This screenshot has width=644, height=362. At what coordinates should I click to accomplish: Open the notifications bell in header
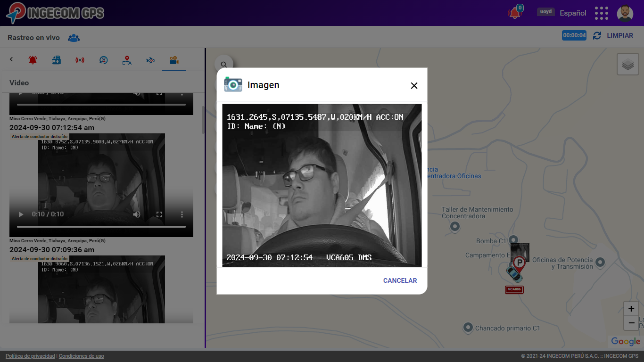(515, 13)
